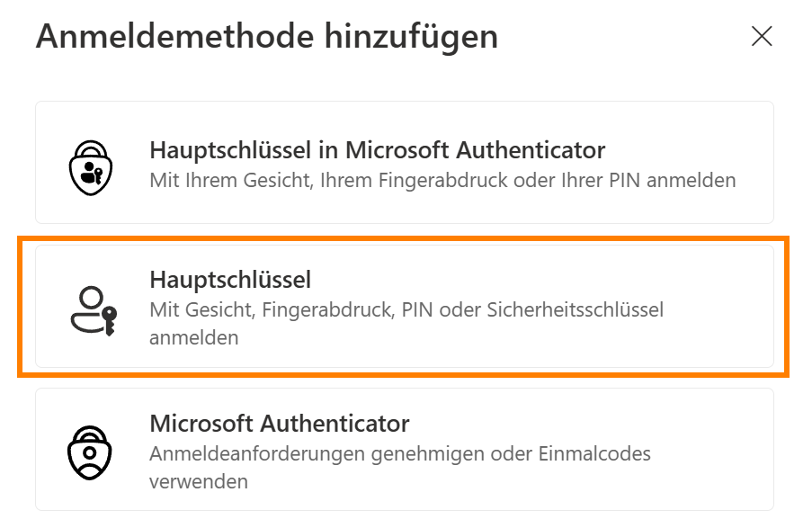This screenshot has height=519, width=812.
Task: Click 'Sicherheitsschlüssel' in the Hauptschlüssel description
Action: click(x=576, y=309)
